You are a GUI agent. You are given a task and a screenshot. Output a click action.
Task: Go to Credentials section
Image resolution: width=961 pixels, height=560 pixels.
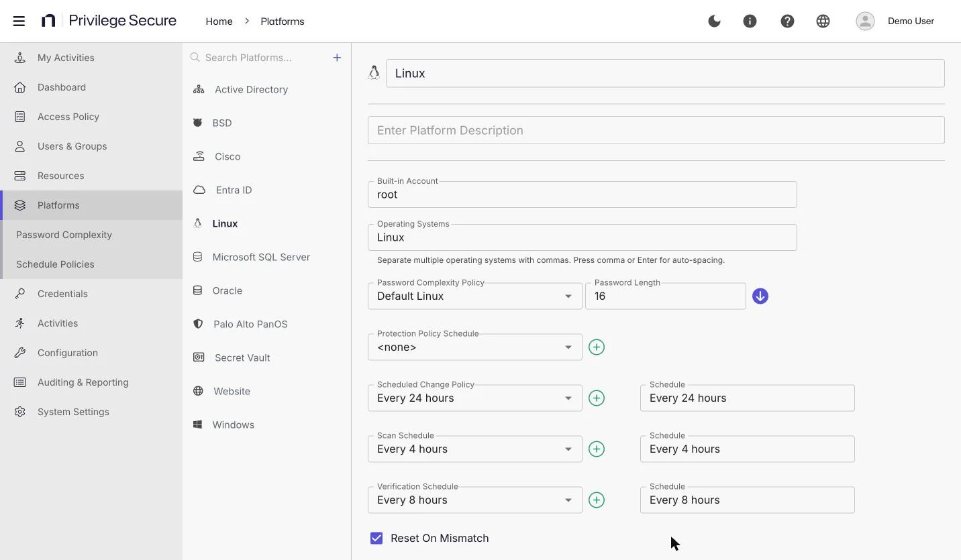[x=91, y=294]
